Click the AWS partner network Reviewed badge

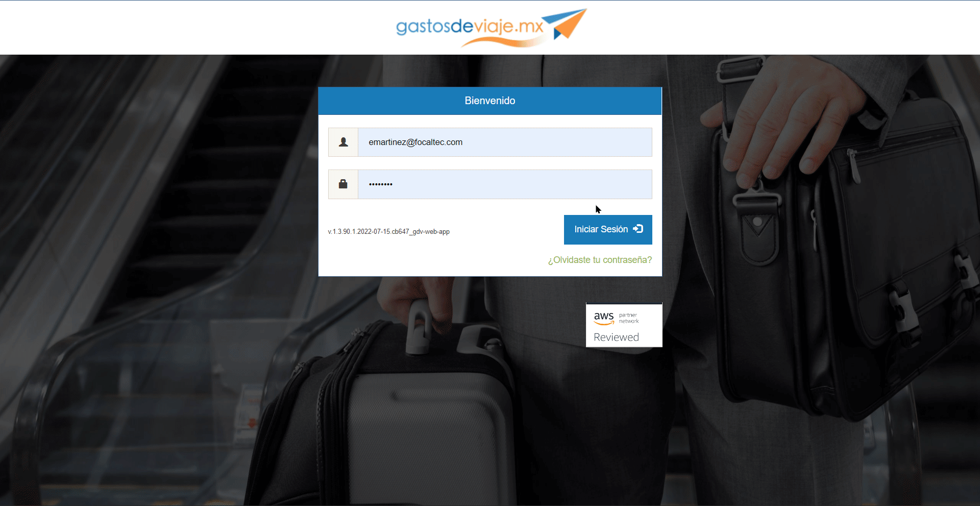click(x=624, y=325)
